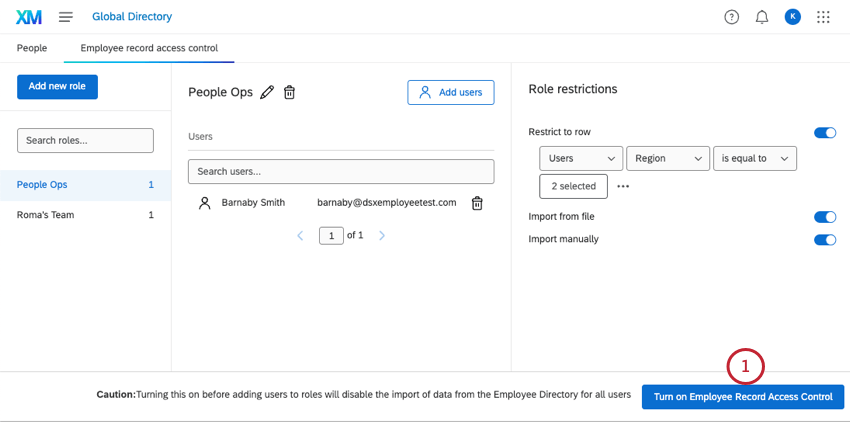Screen dimensions: 850x423
Task: Click the Search roles input field
Action: [85, 141]
